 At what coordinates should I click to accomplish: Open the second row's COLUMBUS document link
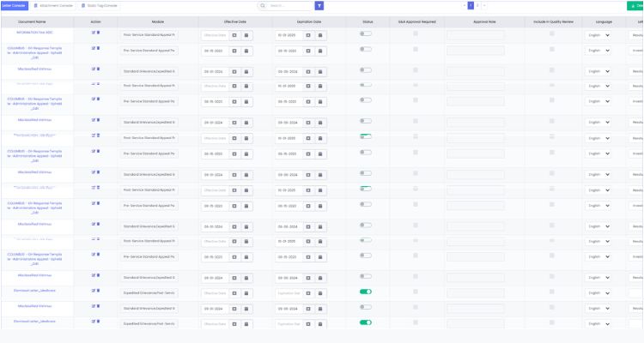pos(34,53)
